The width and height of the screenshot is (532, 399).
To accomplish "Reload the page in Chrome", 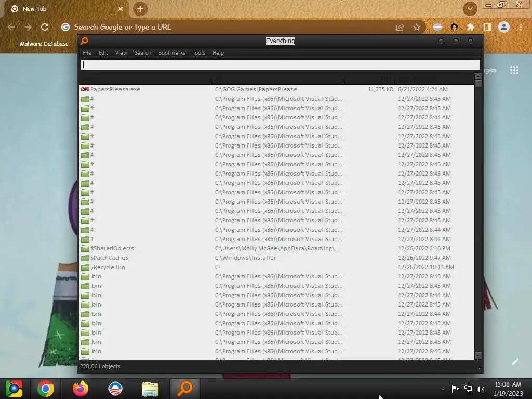I will pyautogui.click(x=45, y=27).
